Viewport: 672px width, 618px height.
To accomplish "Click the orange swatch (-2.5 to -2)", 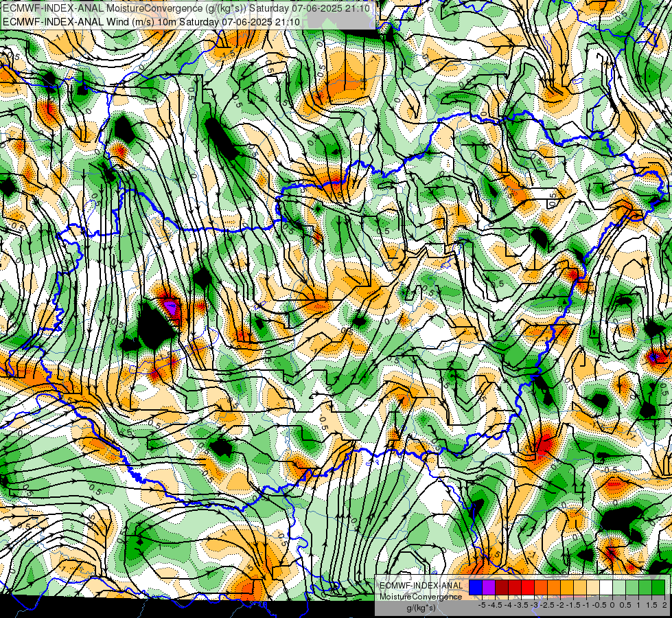I will coord(554,588).
